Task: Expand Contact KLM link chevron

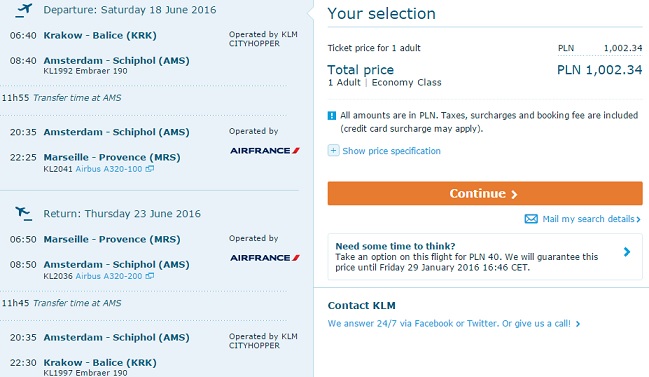Action: [578, 324]
